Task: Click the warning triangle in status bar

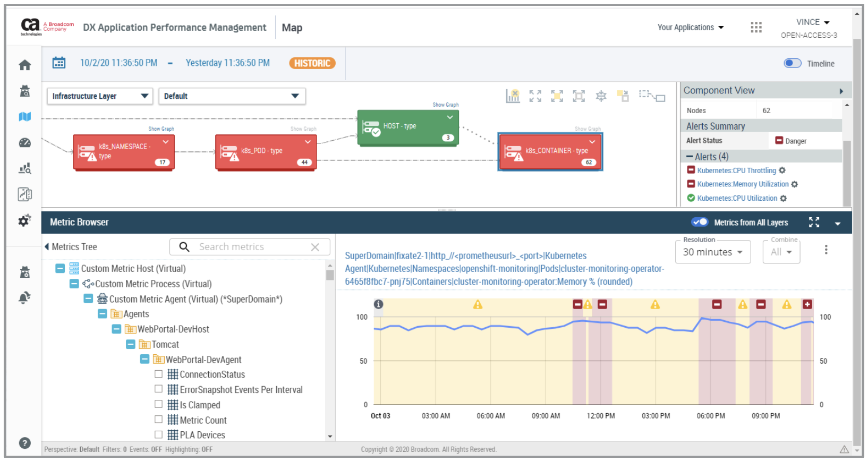Action: coord(844,449)
